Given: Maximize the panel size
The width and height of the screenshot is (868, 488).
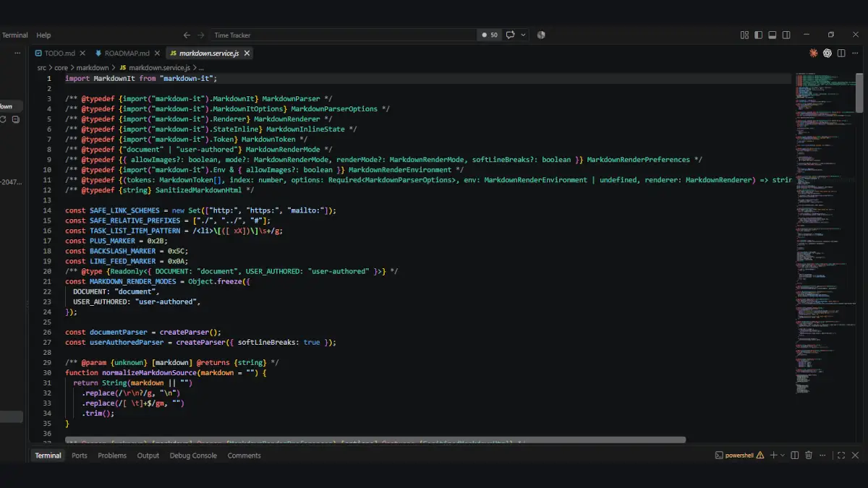Looking at the screenshot, I should (x=841, y=455).
